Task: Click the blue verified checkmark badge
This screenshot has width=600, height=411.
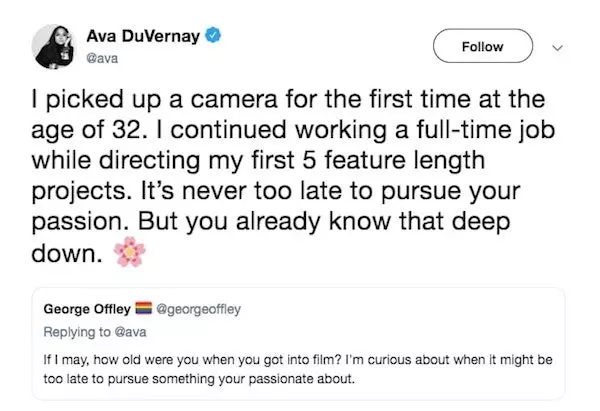Action: (x=214, y=36)
